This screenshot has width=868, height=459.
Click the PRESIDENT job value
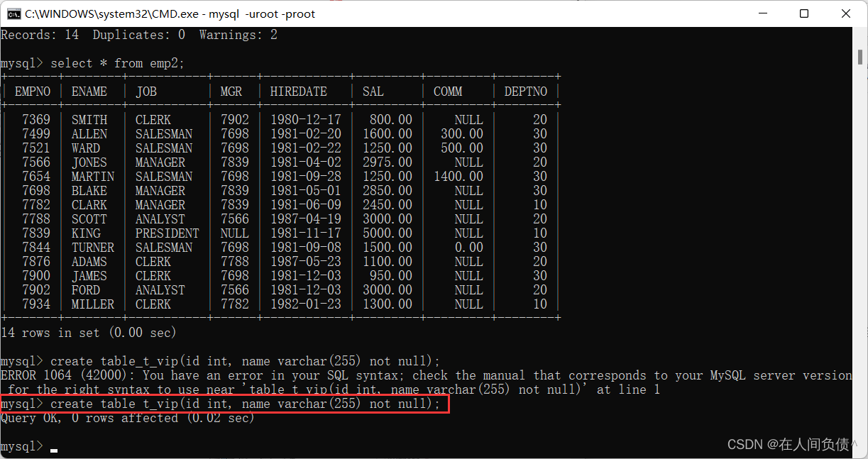point(167,233)
